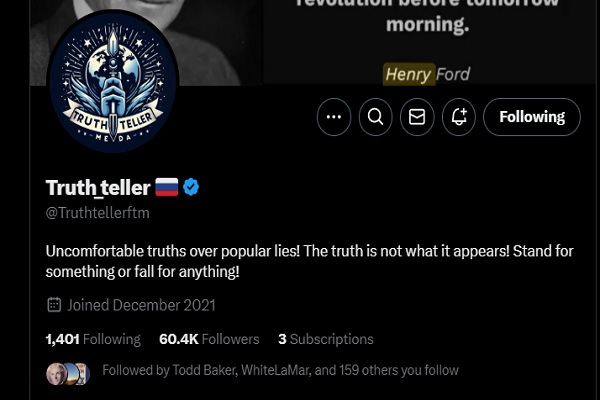Search this profile's posts
The height and width of the screenshot is (400, 600).
[376, 117]
